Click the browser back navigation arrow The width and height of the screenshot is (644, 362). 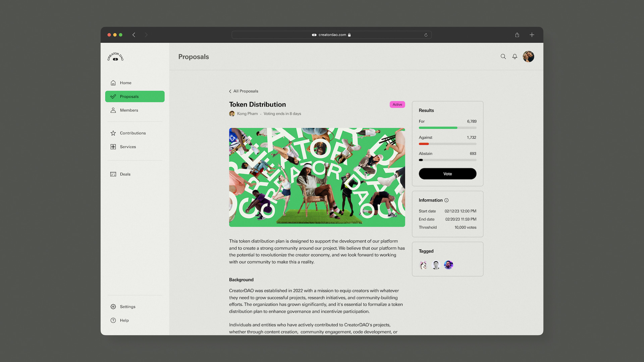pyautogui.click(x=134, y=35)
